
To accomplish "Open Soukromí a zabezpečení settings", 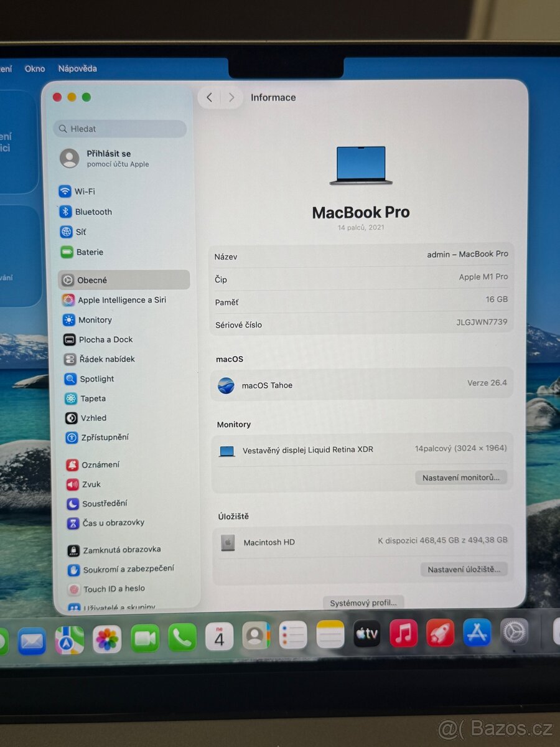I will point(121,569).
